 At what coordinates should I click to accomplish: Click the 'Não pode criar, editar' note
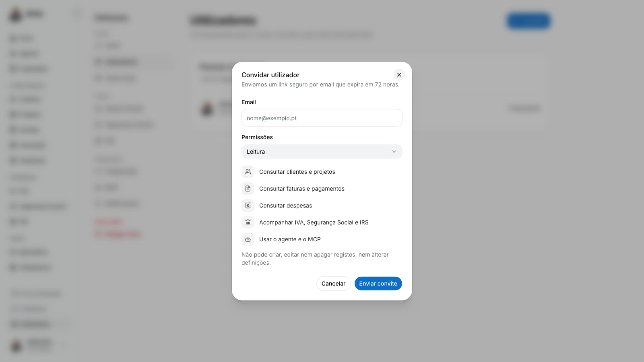[x=315, y=259]
